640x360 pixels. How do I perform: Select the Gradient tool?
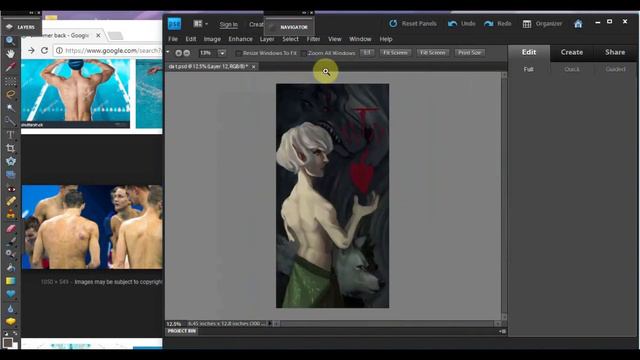tap(10, 281)
